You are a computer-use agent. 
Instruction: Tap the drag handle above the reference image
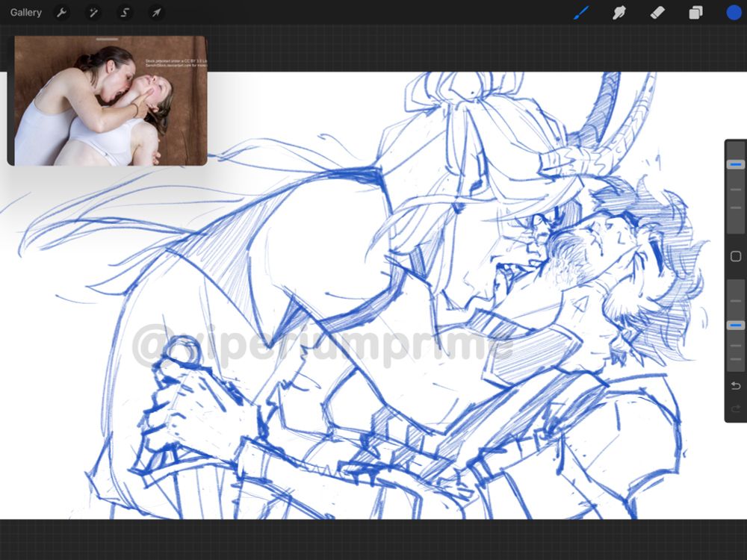click(x=106, y=38)
